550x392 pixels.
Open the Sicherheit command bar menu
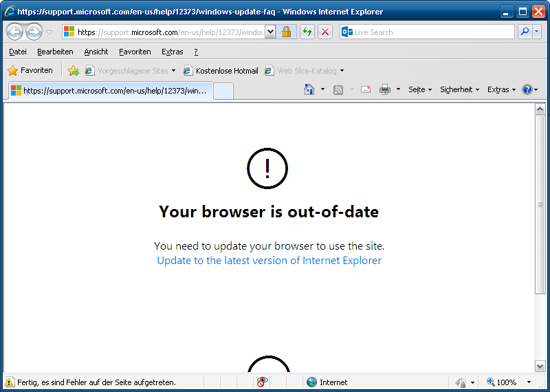[459, 90]
